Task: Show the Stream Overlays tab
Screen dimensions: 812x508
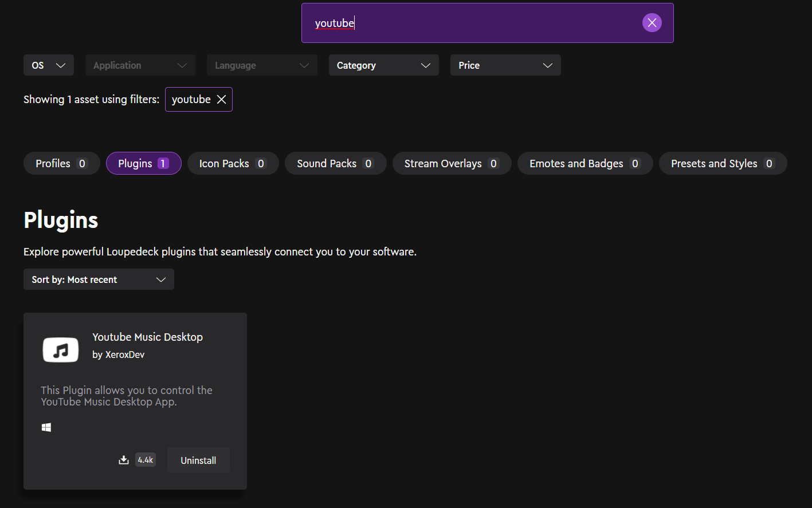Action: 452,164
